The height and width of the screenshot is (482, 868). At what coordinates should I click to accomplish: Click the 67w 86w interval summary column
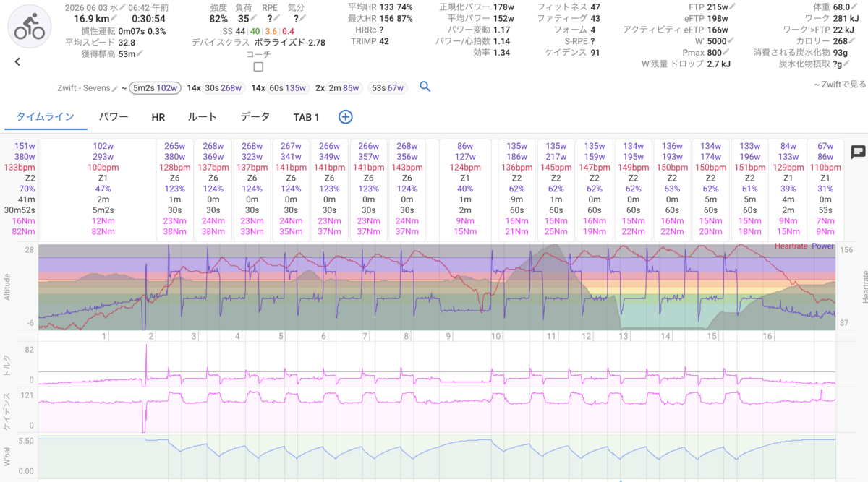pyautogui.click(x=825, y=189)
